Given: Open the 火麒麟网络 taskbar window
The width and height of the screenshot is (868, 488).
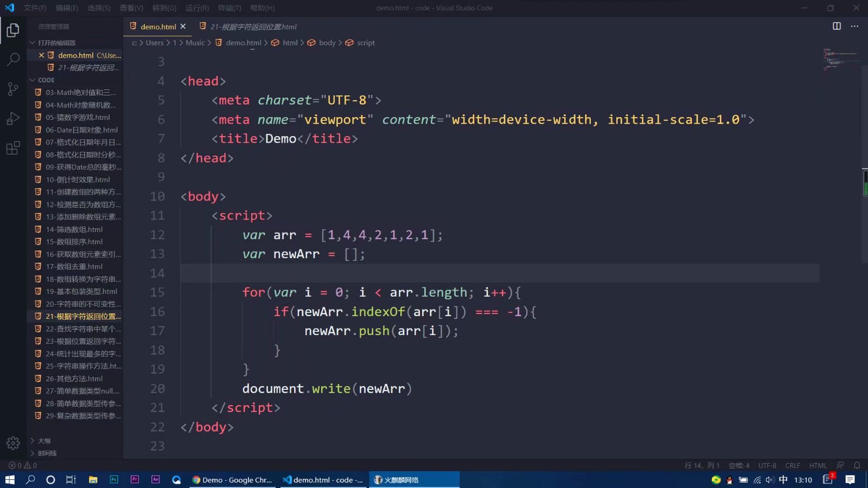Looking at the screenshot, I should (x=414, y=479).
